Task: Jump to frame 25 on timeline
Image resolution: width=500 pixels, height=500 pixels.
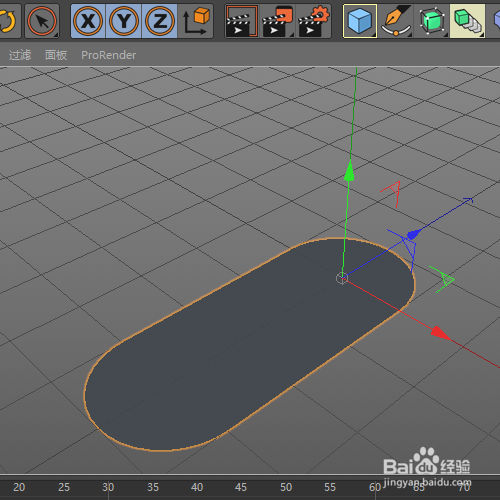Action: tap(64, 487)
